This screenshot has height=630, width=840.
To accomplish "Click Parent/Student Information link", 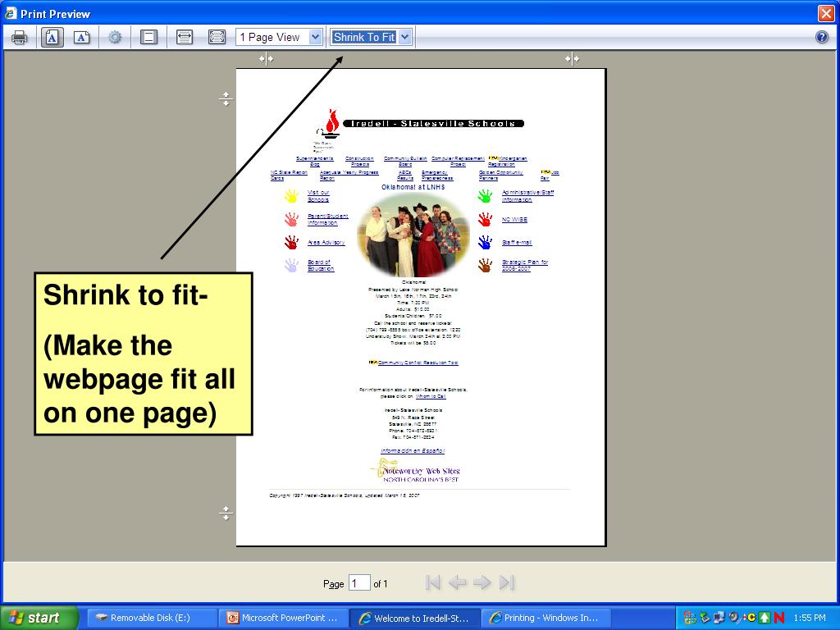I will pyautogui.click(x=328, y=219).
